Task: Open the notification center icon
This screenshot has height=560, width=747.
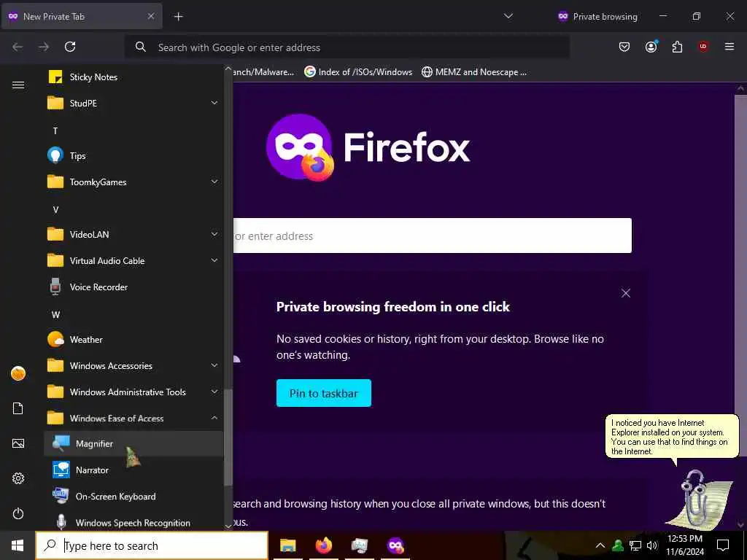Action: pos(723,545)
